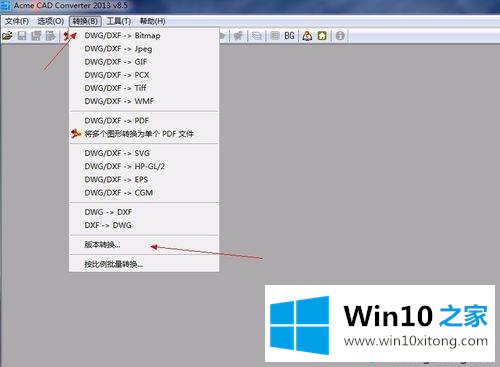Choose DWG/DXF -> SVG conversion

pyautogui.click(x=144, y=153)
